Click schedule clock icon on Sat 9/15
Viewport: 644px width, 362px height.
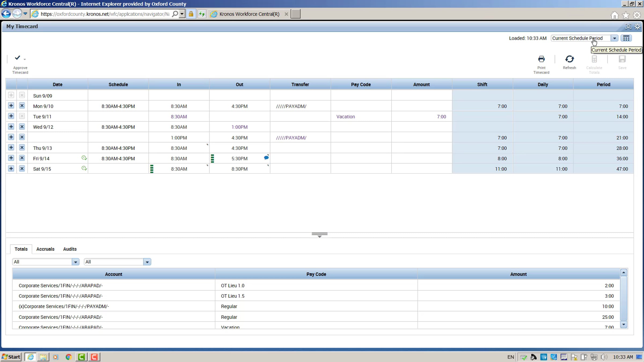[x=84, y=168]
